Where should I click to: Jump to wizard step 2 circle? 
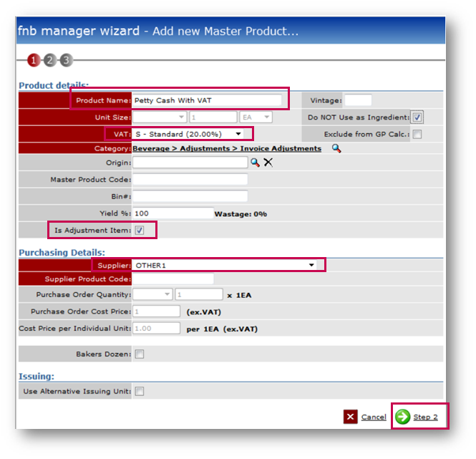[49, 60]
